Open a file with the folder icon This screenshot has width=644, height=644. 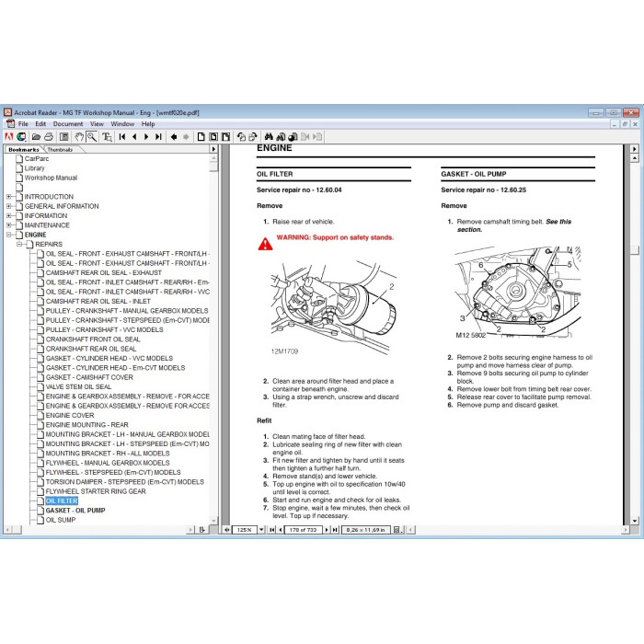click(x=36, y=137)
